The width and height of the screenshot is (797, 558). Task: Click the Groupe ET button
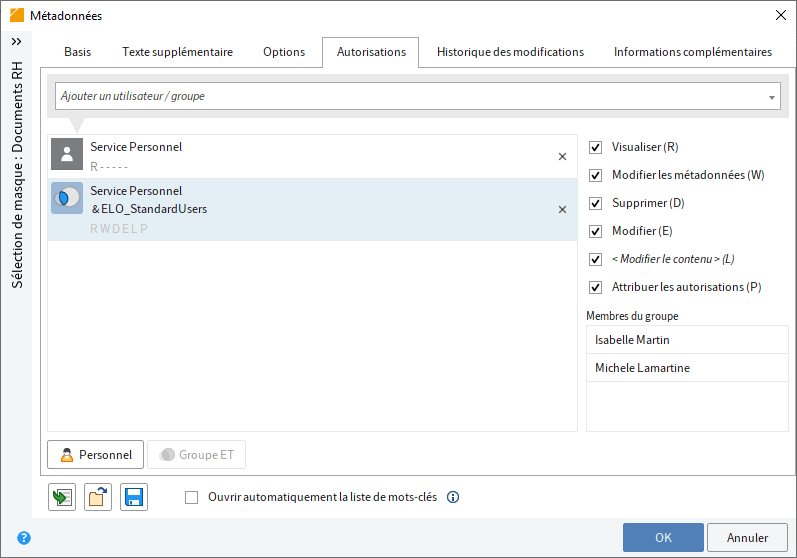pos(196,454)
